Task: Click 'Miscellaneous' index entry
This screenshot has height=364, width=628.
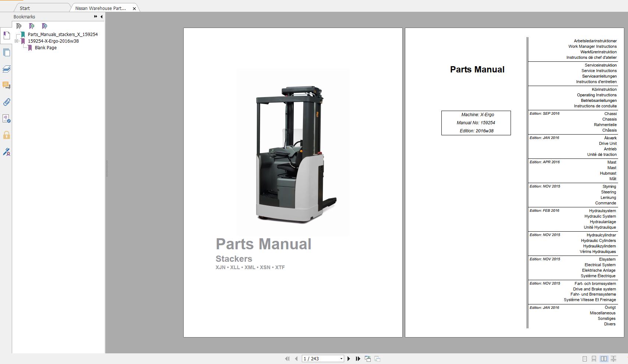Action: 603,313
